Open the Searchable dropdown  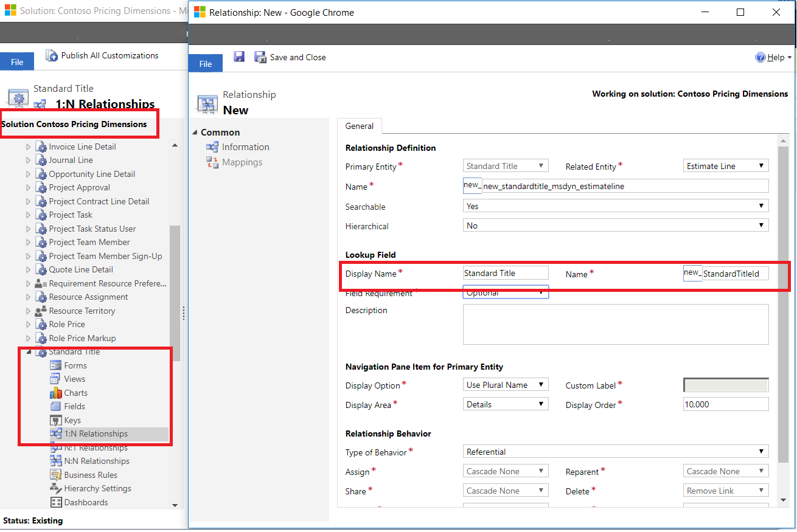coord(760,206)
